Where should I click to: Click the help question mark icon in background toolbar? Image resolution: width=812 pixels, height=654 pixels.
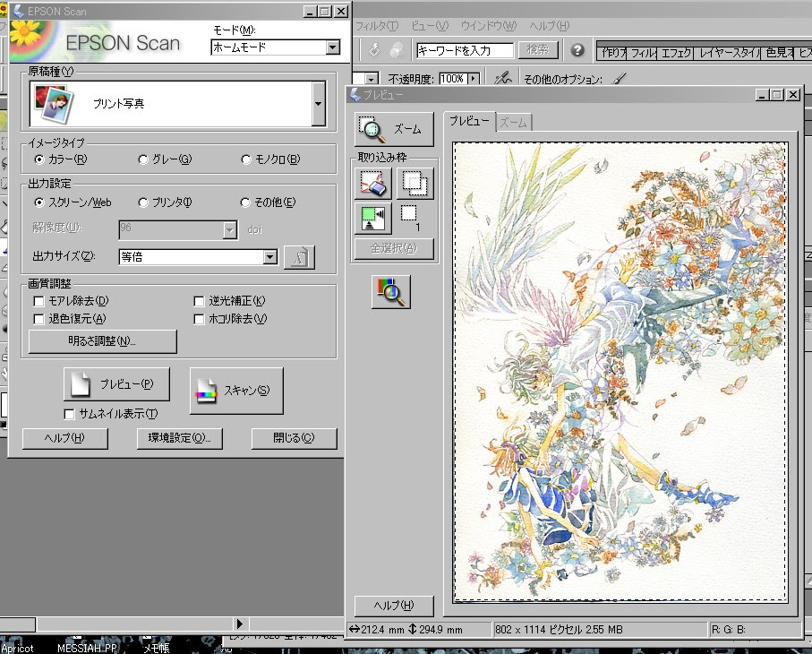tap(577, 50)
